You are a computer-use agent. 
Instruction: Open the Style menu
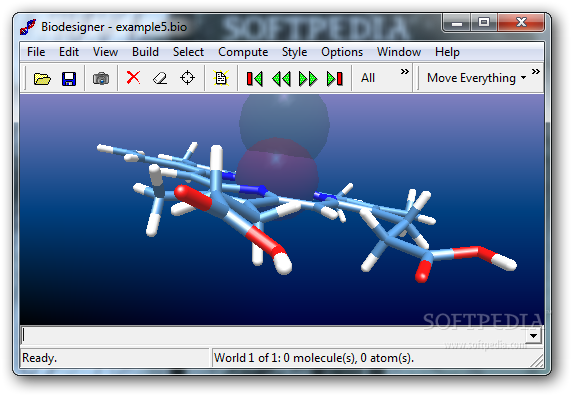294,52
